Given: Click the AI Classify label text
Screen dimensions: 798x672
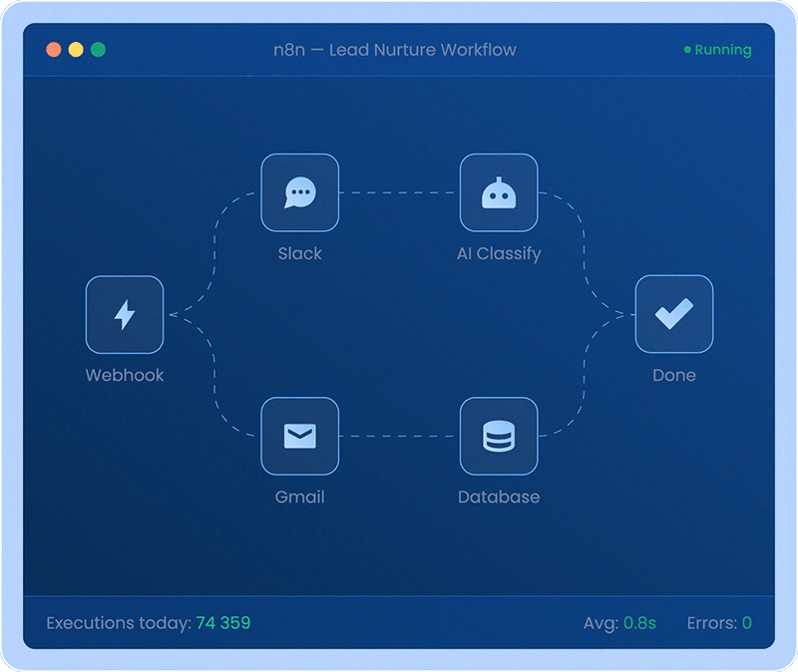Looking at the screenshot, I should pos(499,254).
